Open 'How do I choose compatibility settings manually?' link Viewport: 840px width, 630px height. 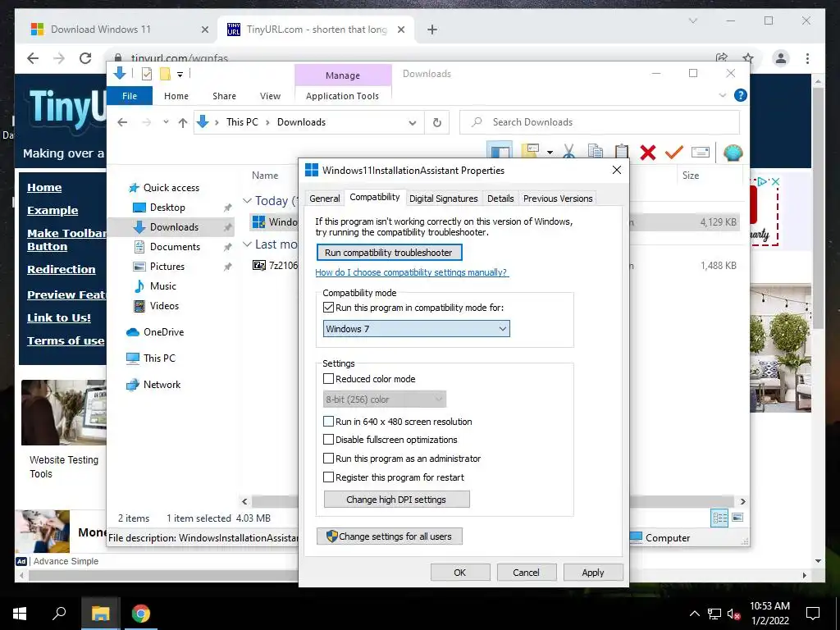click(412, 272)
